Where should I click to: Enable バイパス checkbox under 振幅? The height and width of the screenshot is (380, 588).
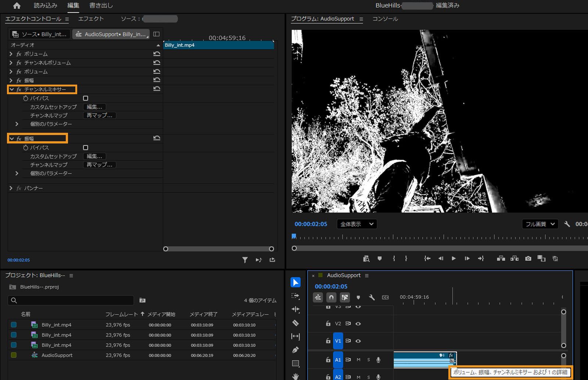coord(86,148)
